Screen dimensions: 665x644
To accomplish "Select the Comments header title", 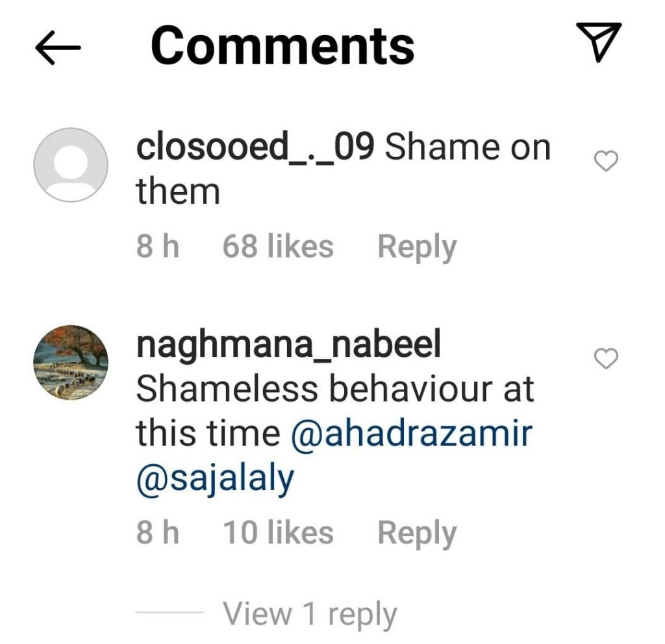I will 282,46.
